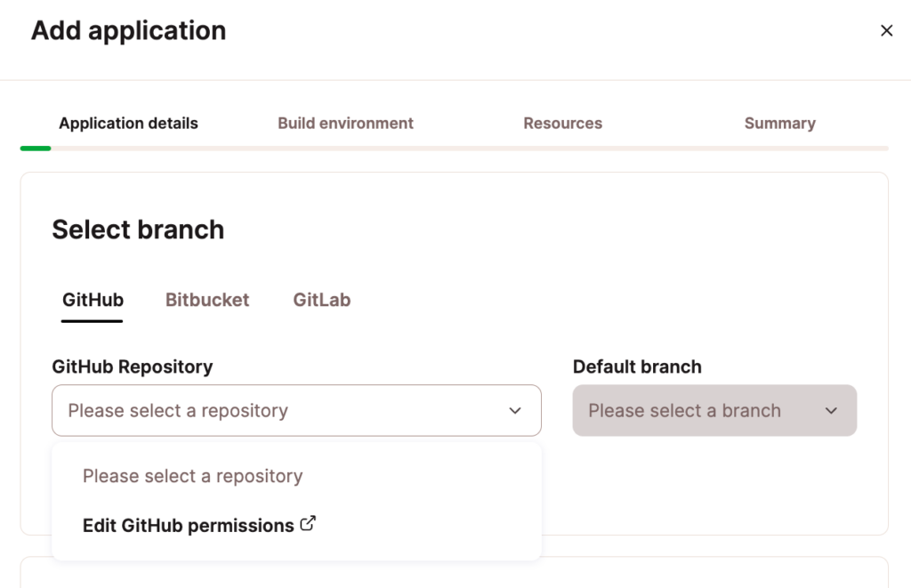Open the Resources step
This screenshot has width=911, height=588.
pos(562,123)
